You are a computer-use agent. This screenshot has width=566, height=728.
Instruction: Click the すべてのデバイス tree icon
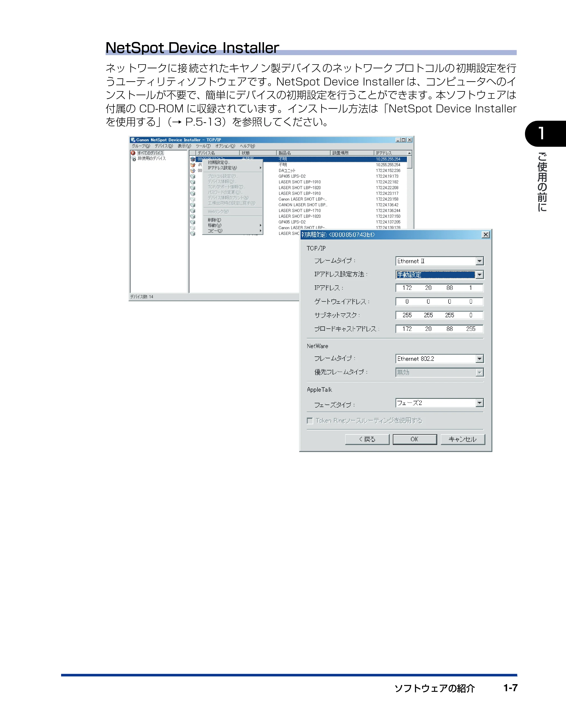(133, 153)
